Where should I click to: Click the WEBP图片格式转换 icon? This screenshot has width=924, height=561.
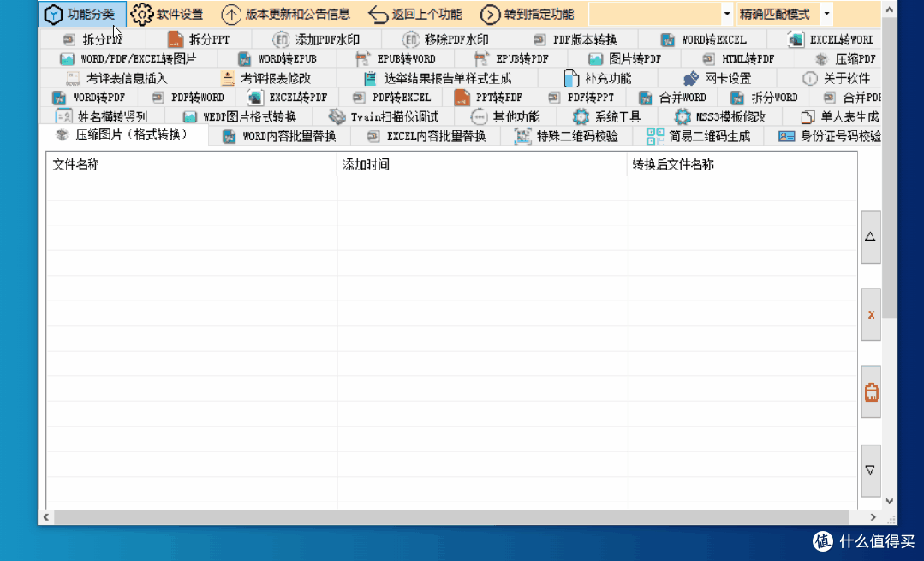(x=189, y=116)
